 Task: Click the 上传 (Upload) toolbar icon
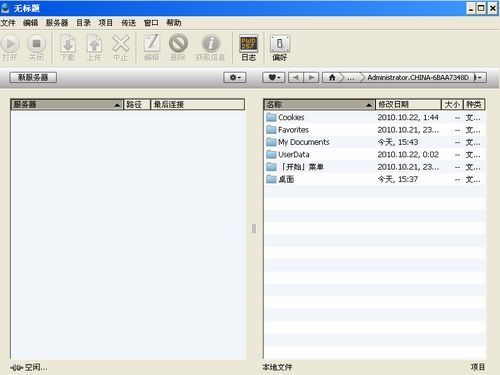(x=94, y=44)
